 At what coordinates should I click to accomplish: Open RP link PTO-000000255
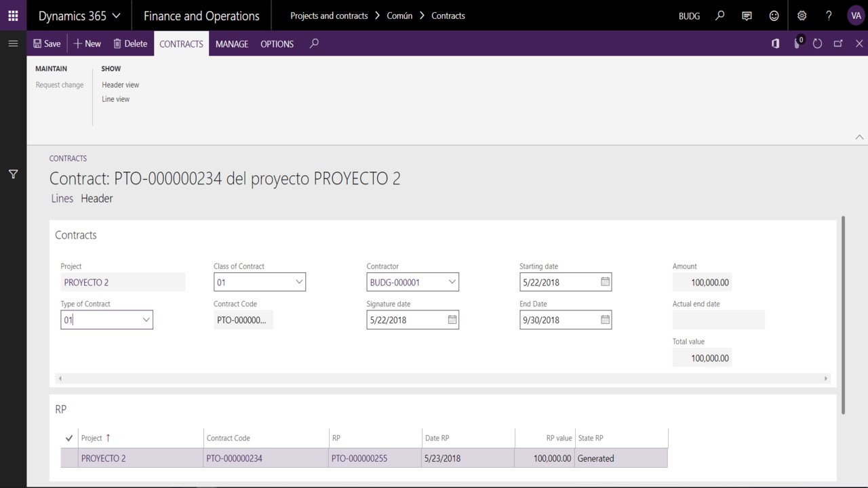point(359,458)
